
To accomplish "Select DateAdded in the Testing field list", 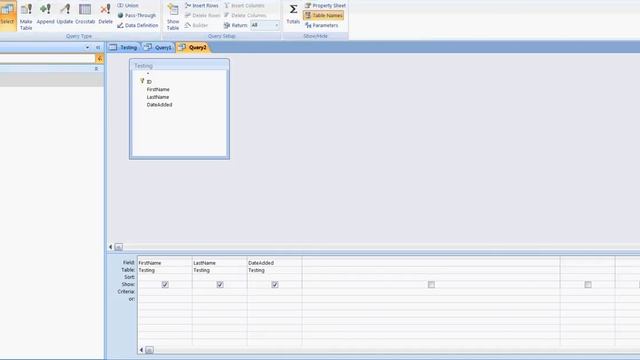I will (x=159, y=105).
